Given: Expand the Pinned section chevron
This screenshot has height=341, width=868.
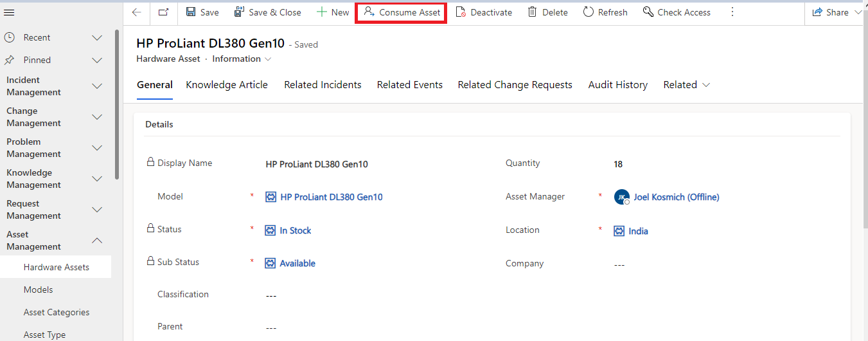Looking at the screenshot, I should [97, 60].
